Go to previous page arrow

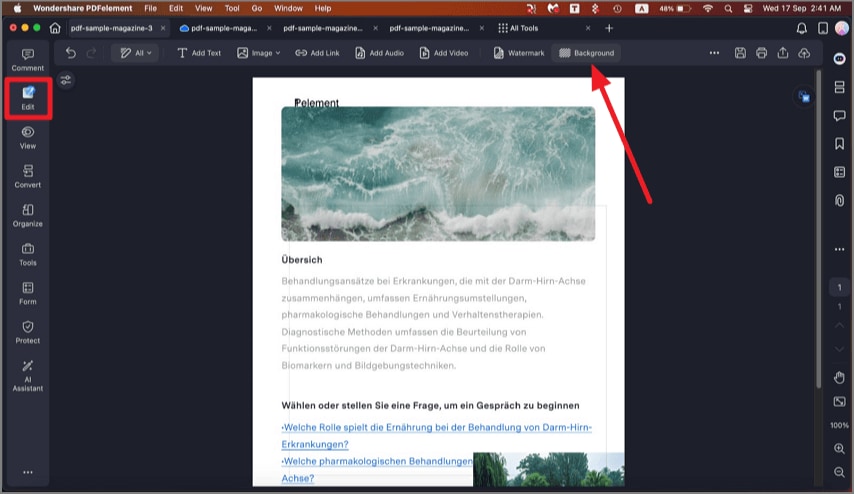coord(839,325)
